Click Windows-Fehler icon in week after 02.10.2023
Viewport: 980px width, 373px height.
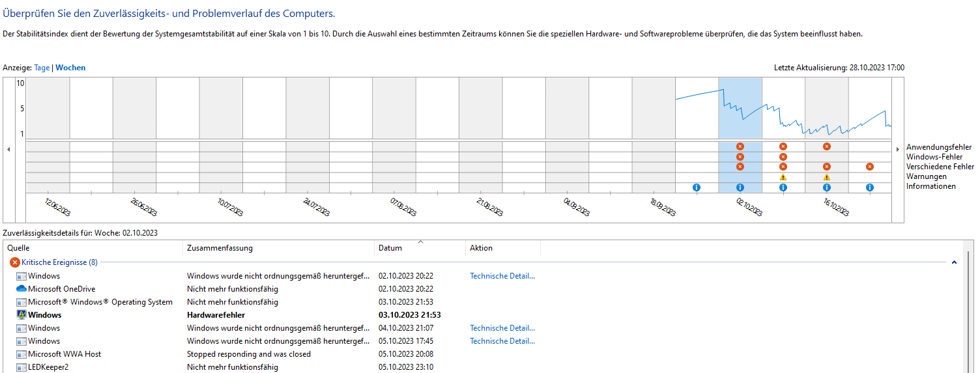click(783, 157)
